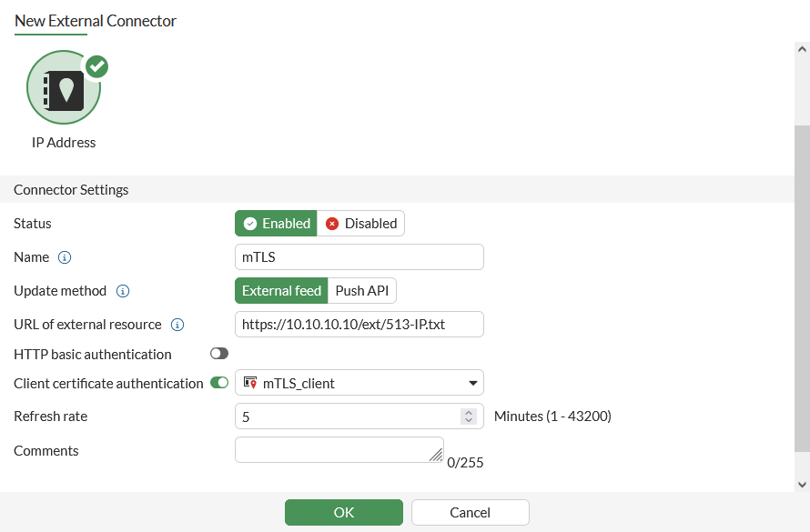Click the Refresh rate stepper arrows

pyautogui.click(x=469, y=417)
